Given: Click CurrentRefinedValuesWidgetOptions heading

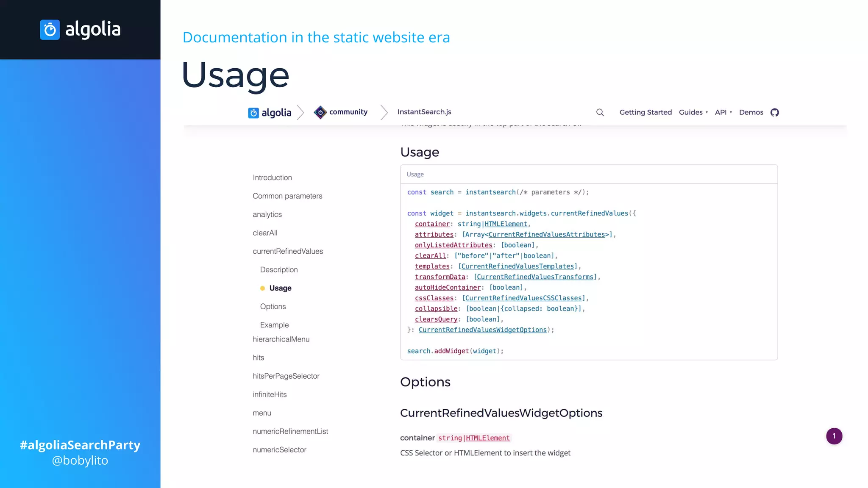Looking at the screenshot, I should [501, 413].
